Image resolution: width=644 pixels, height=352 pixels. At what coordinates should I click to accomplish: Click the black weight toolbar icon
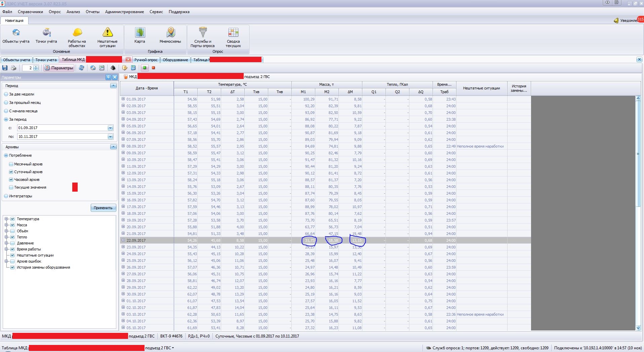tap(113, 68)
